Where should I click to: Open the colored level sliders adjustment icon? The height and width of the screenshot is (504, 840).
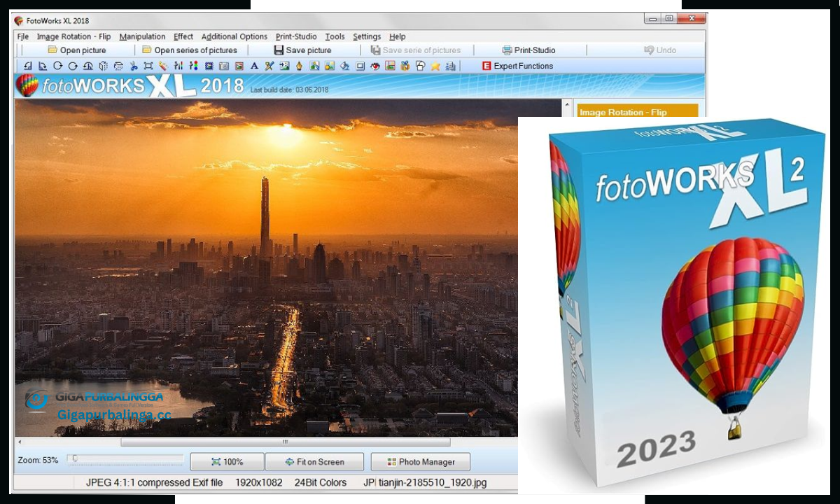[178, 66]
